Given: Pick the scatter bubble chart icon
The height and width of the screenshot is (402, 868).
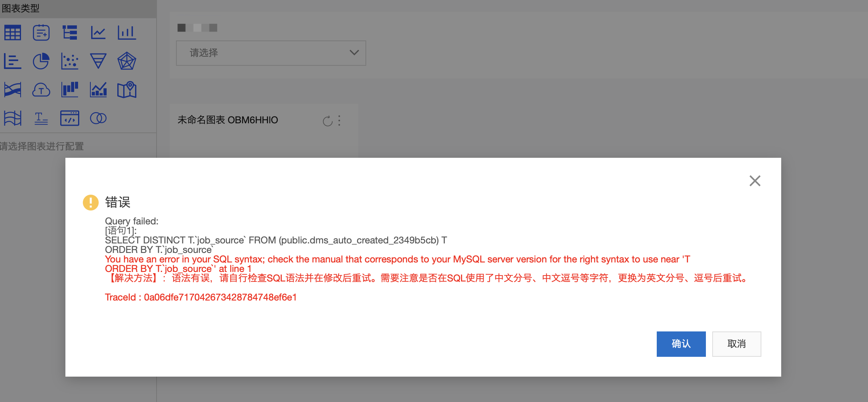Looking at the screenshot, I should pyautogui.click(x=70, y=61).
